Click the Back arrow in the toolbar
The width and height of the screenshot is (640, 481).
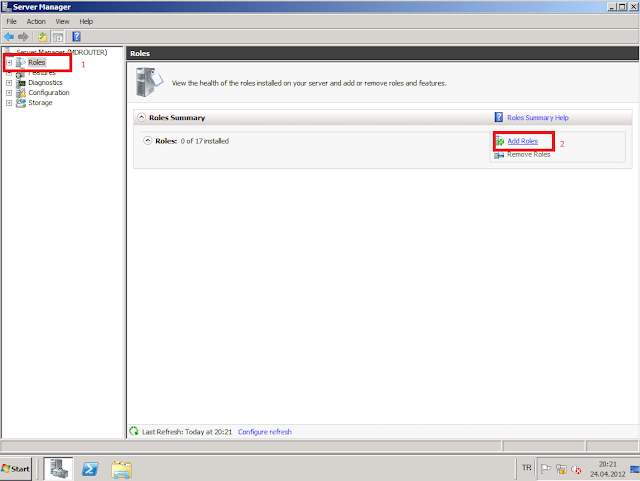10,36
